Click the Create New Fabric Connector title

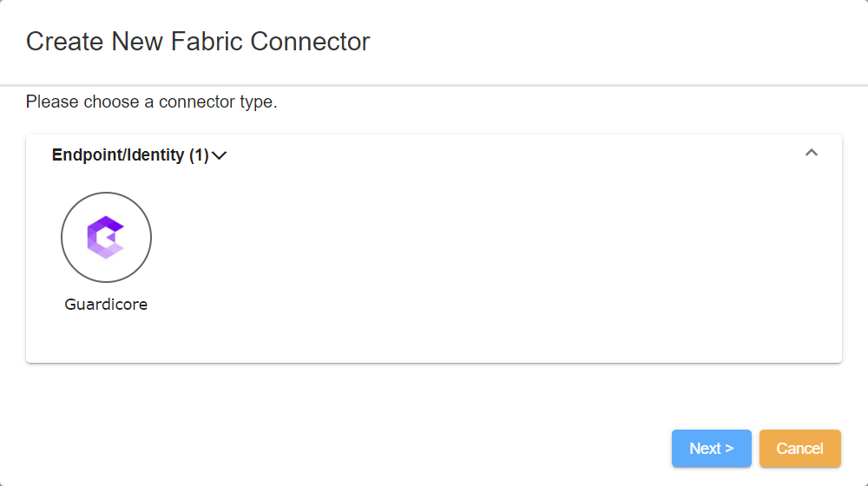coord(198,41)
